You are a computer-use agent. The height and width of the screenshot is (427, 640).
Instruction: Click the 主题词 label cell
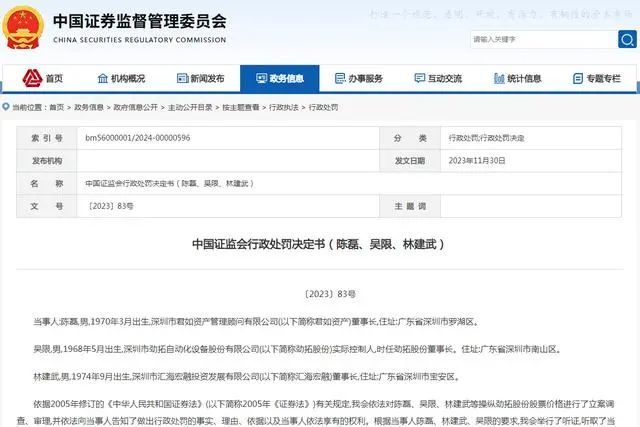tap(410, 206)
